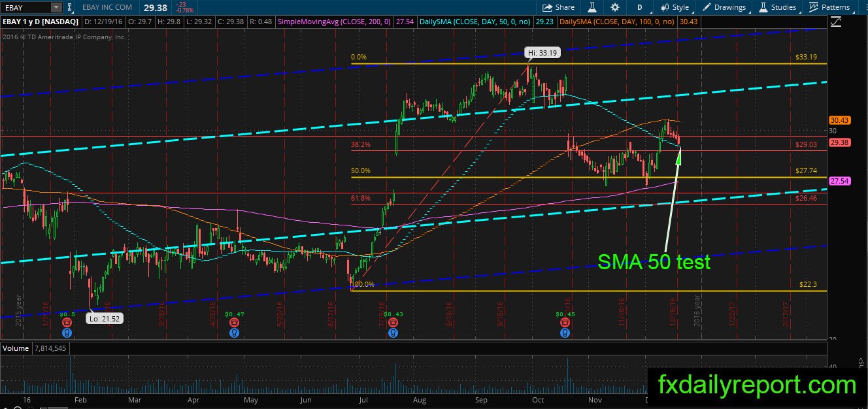Image resolution: width=868 pixels, height=409 pixels.
Task: Open the D timeframe selector
Action: click(639, 7)
